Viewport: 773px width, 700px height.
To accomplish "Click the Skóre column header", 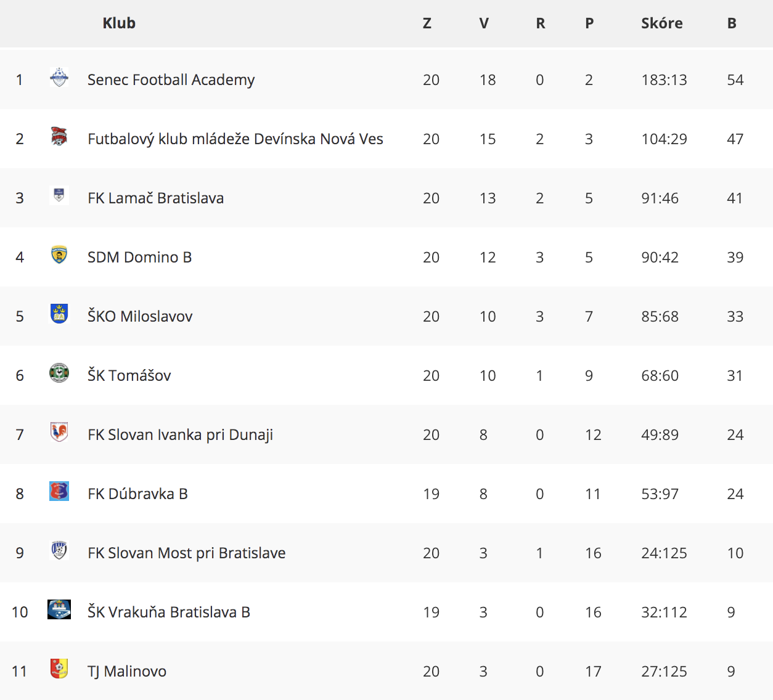I will [x=662, y=23].
